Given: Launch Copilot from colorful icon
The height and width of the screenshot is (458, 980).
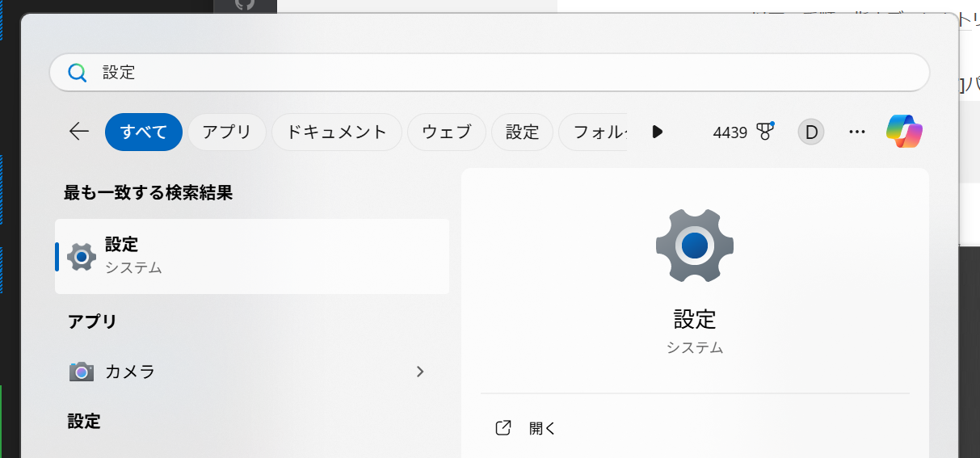Looking at the screenshot, I should click(x=904, y=132).
